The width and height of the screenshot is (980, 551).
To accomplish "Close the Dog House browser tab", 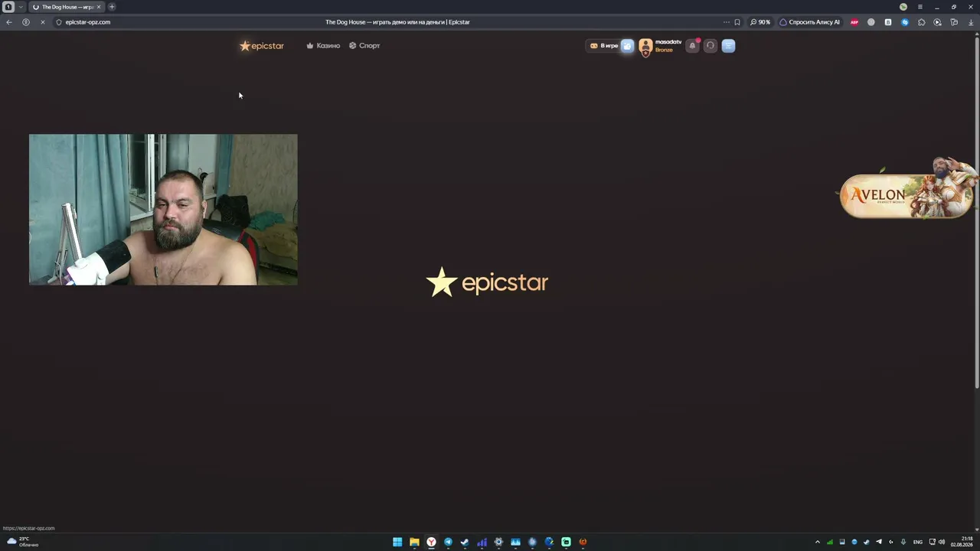I will tap(98, 7).
